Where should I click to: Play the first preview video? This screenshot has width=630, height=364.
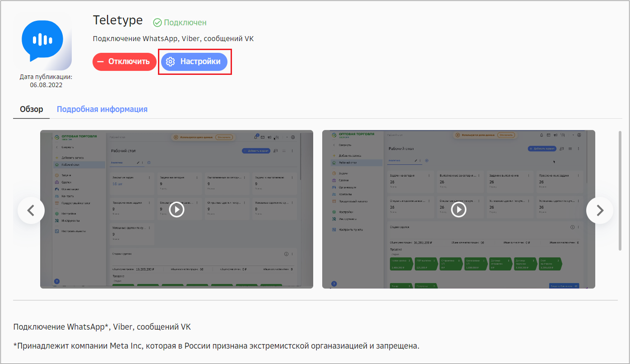tap(176, 209)
